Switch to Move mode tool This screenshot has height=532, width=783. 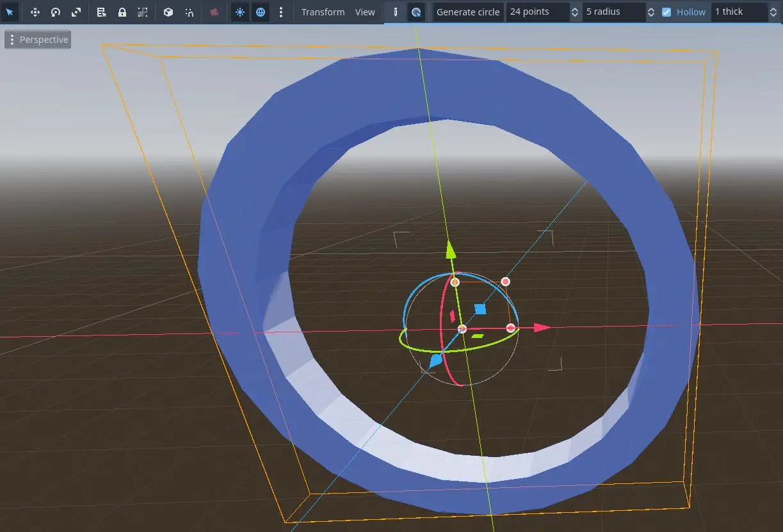coord(35,12)
